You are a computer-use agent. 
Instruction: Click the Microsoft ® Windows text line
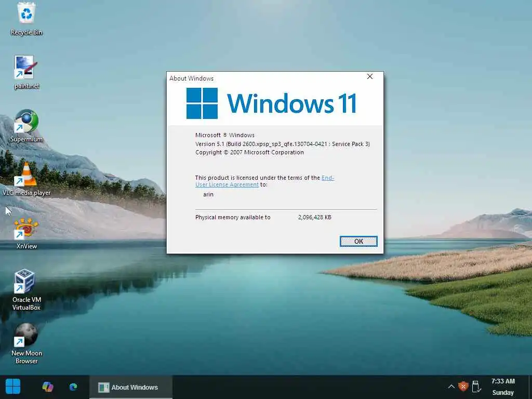tap(224, 135)
